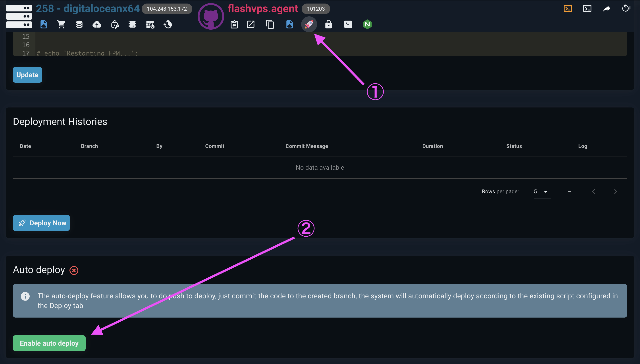The width and height of the screenshot is (640, 364).
Task: Select the rocket deploy tab icon
Action: [x=309, y=25]
